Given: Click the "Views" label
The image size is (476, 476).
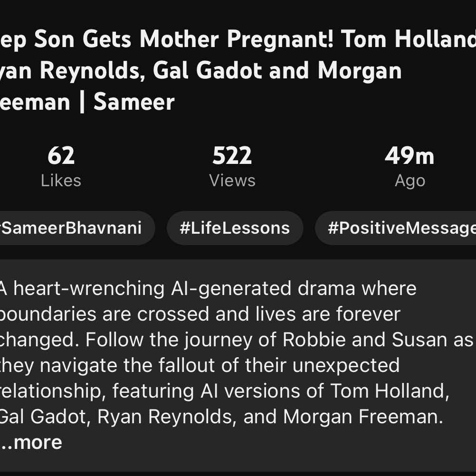Looking at the screenshot, I should point(232,181).
